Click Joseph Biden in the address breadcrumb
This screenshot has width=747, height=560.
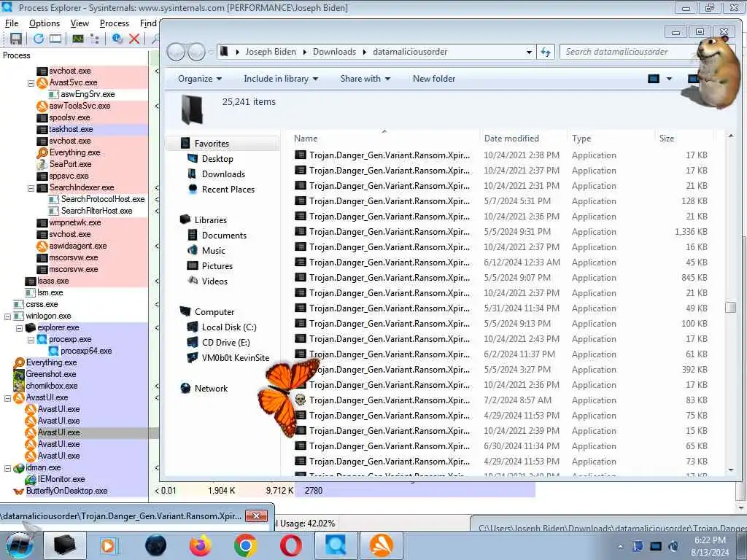click(271, 52)
